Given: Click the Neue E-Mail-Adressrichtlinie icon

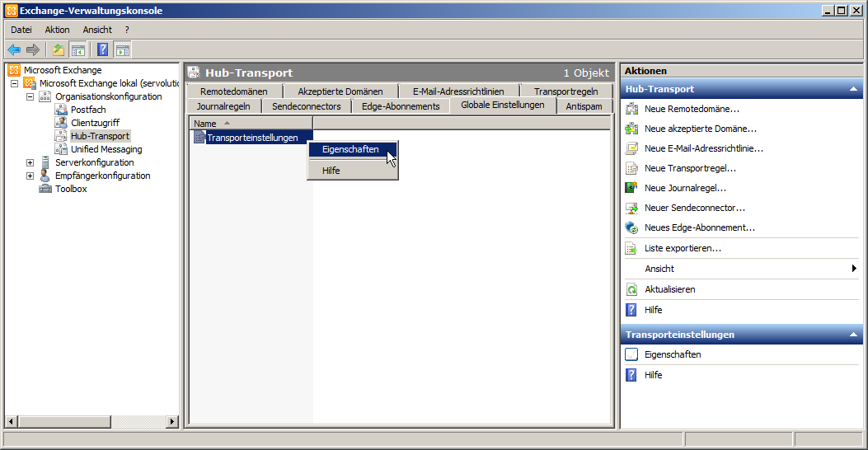Looking at the screenshot, I should (x=631, y=148).
